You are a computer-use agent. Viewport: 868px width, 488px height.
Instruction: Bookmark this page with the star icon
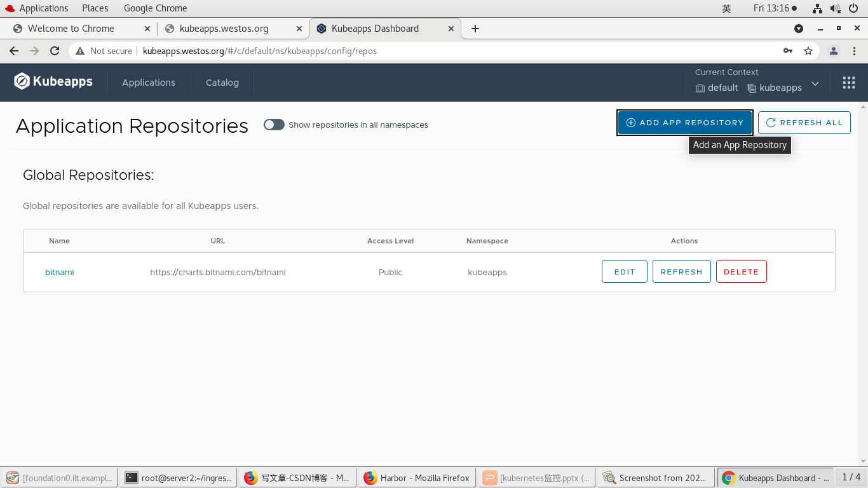click(808, 51)
